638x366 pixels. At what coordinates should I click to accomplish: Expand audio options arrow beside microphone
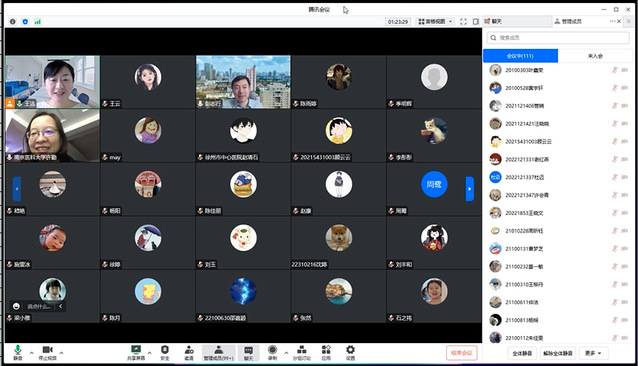tap(31, 353)
